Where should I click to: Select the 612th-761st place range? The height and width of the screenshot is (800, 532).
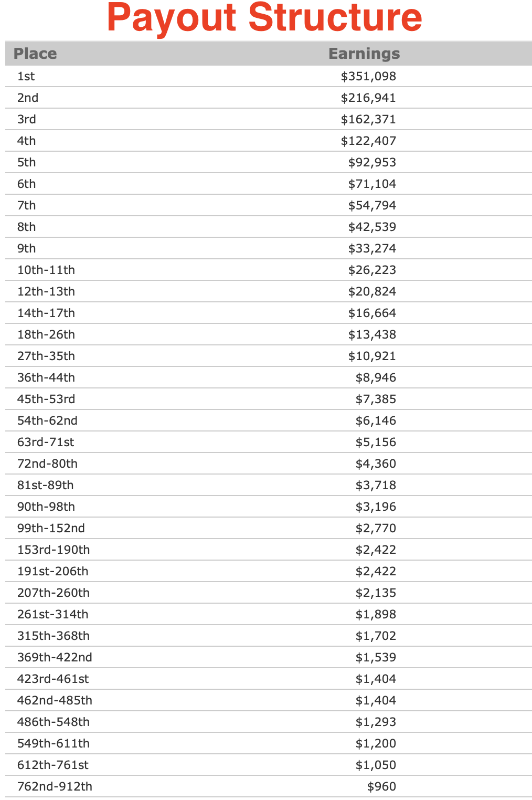tap(53, 765)
